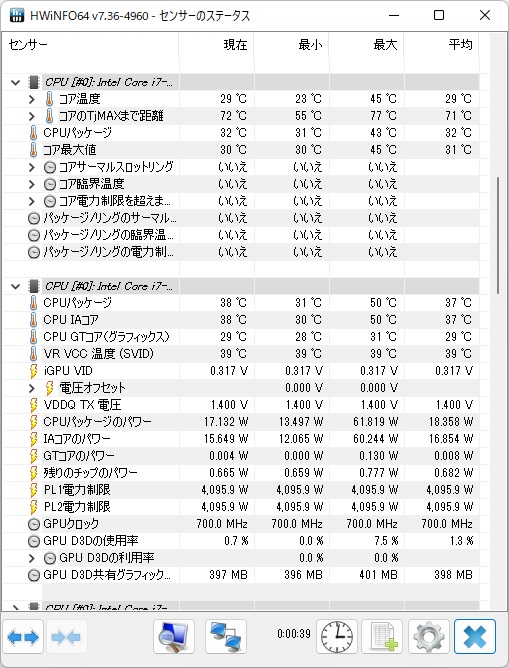The height and width of the screenshot is (668, 509).
Task: Click the collapse-view inward arrows button
Action: 66,637
